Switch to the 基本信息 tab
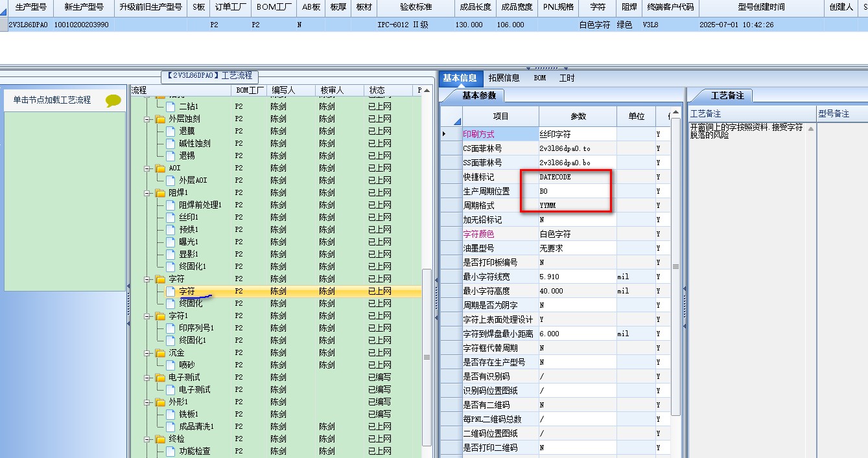 (x=460, y=78)
